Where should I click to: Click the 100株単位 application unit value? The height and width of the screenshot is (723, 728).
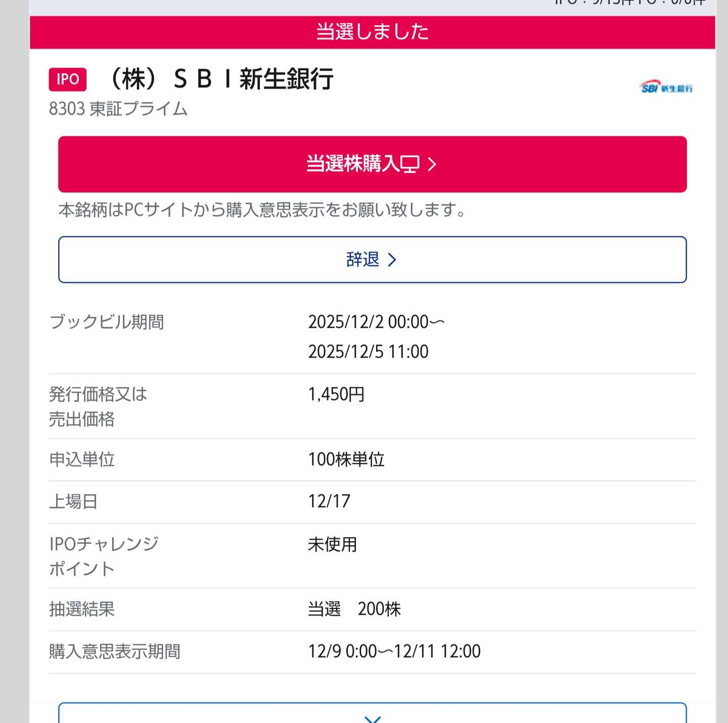[x=347, y=459]
